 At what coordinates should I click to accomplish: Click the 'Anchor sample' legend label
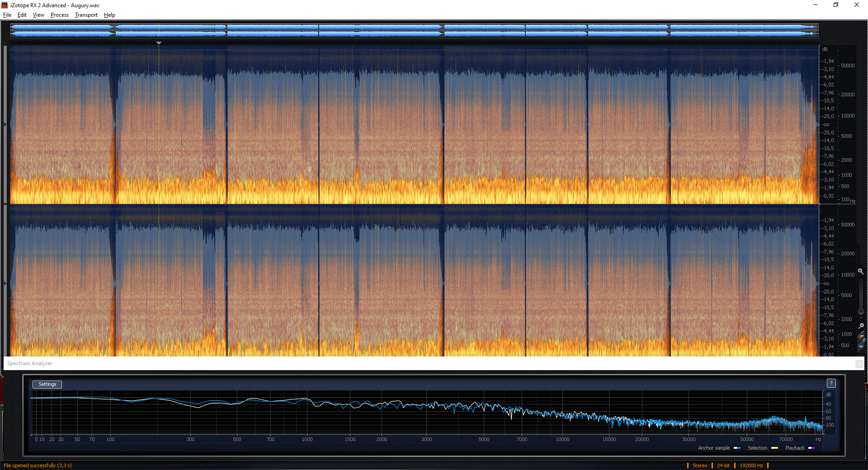[714, 448]
